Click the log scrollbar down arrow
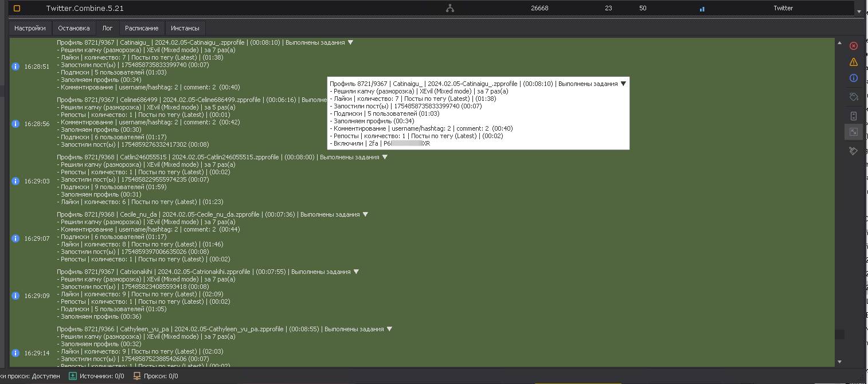The height and width of the screenshot is (384, 868). (839, 362)
